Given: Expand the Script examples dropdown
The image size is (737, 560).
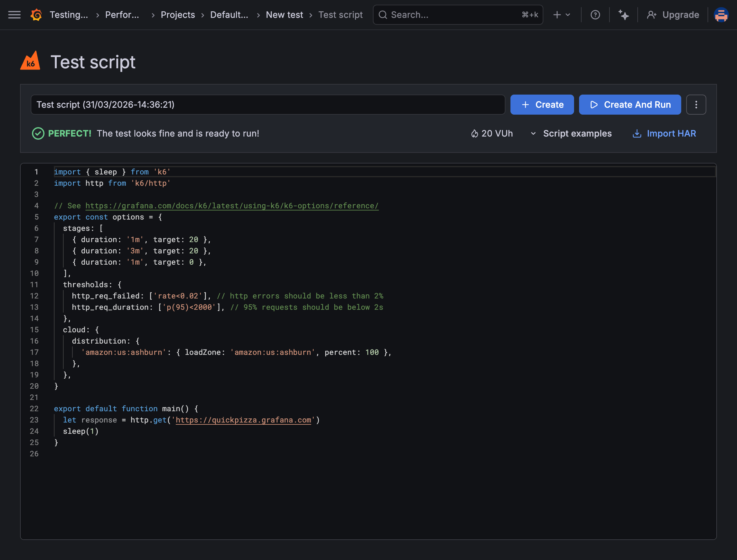Looking at the screenshot, I should pyautogui.click(x=571, y=133).
